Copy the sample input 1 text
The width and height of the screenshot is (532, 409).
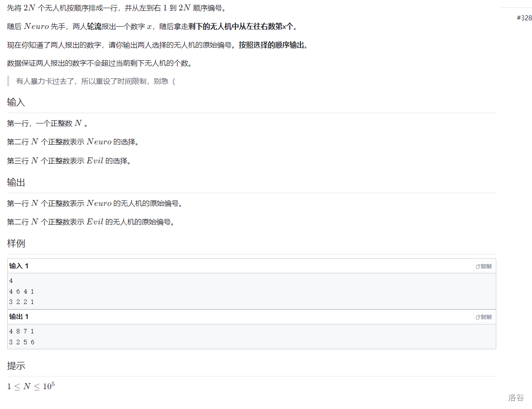coord(484,266)
